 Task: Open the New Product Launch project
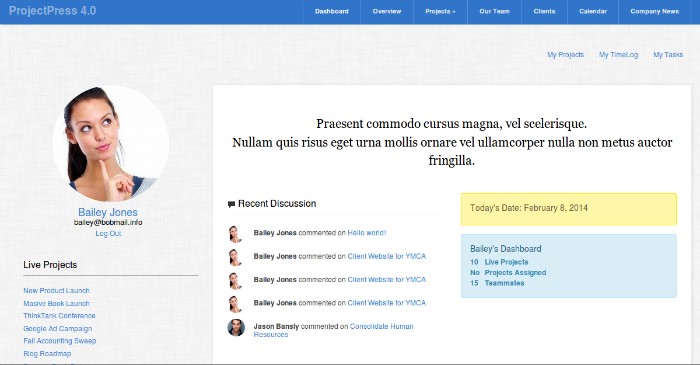pos(56,290)
